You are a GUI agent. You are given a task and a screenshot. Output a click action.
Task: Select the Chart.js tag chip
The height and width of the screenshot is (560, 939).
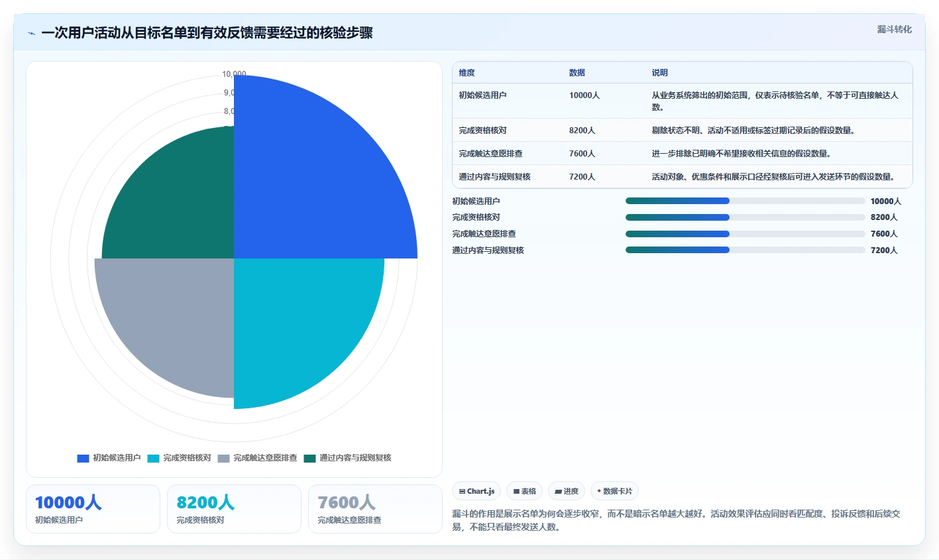[476, 491]
